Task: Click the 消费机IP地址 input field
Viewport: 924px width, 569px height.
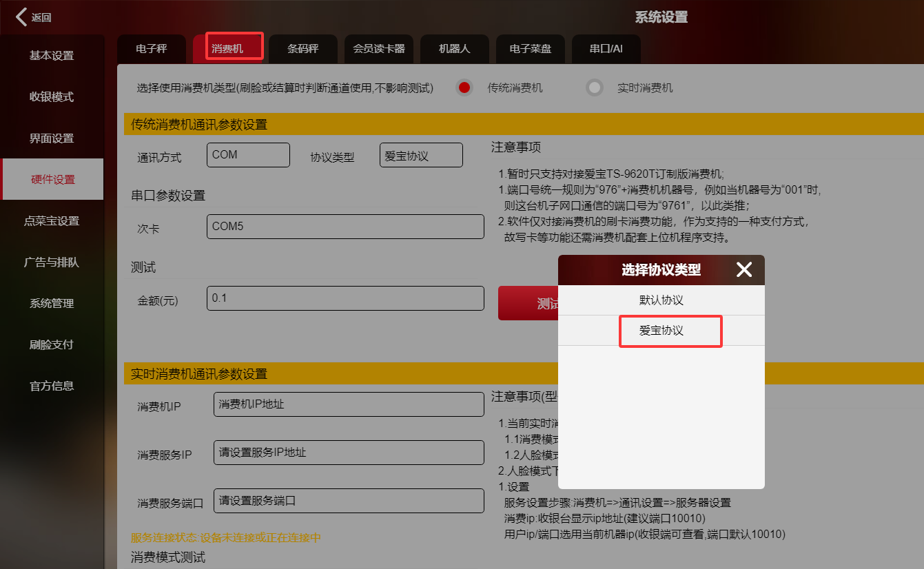Action: point(349,404)
